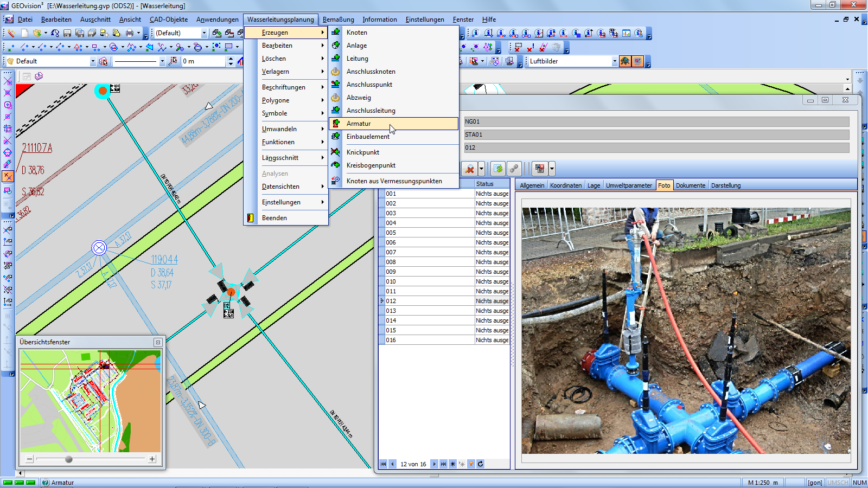Expand the Längsschnitt submenu
The image size is (868, 488).
[x=286, y=158]
